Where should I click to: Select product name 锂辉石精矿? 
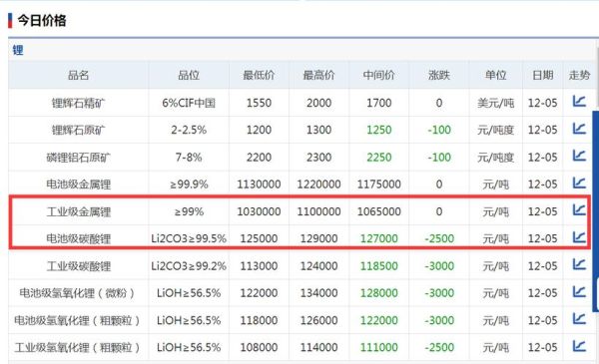pos(78,103)
